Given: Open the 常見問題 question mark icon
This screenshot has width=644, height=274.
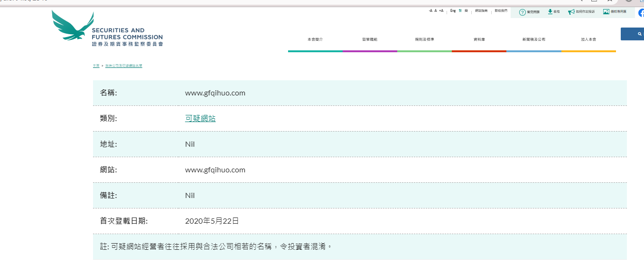Looking at the screenshot, I should tap(523, 12).
